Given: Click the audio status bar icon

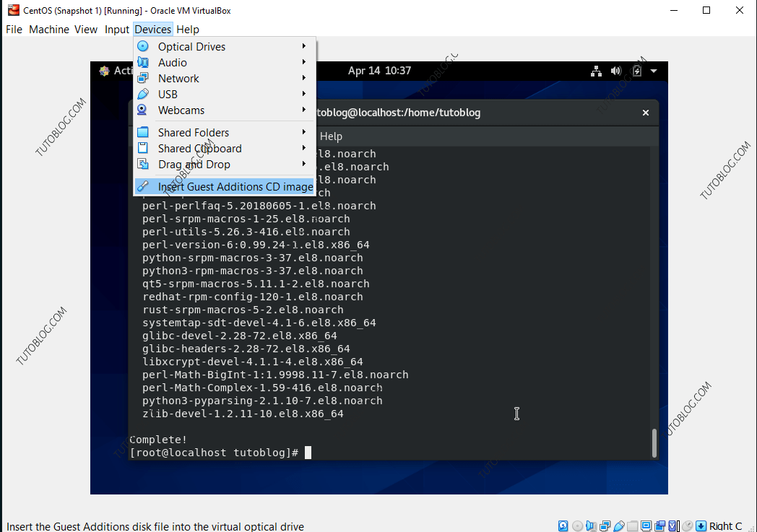Looking at the screenshot, I should (591, 526).
